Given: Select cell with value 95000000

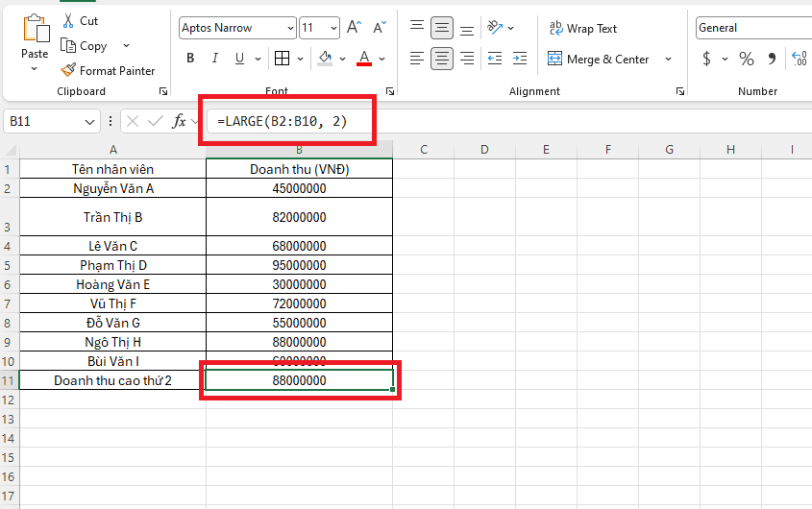Looking at the screenshot, I should tap(299, 265).
